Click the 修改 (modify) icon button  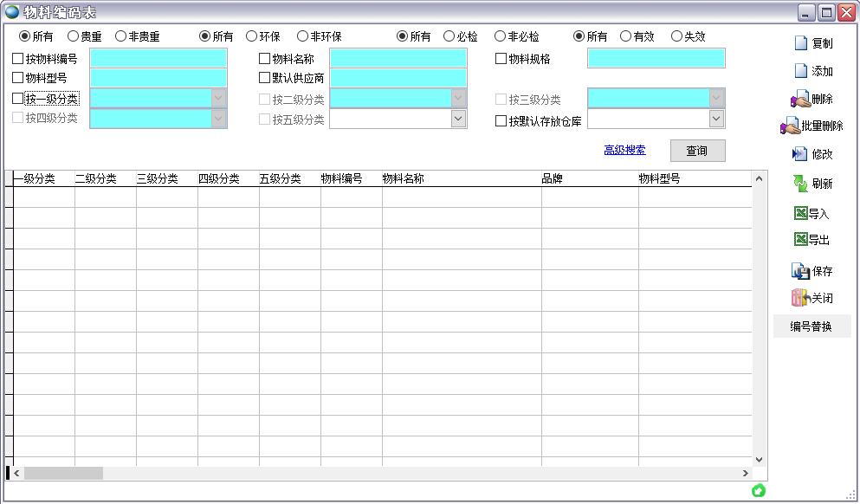click(800, 154)
